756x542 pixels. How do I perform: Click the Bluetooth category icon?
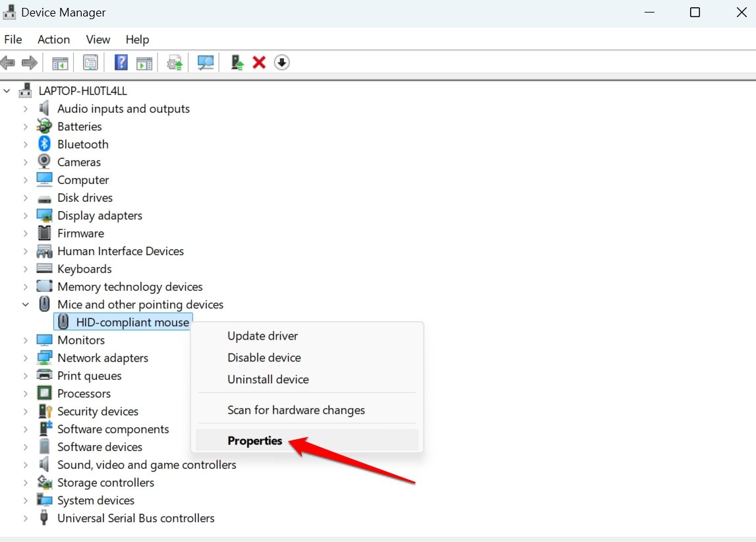44,144
